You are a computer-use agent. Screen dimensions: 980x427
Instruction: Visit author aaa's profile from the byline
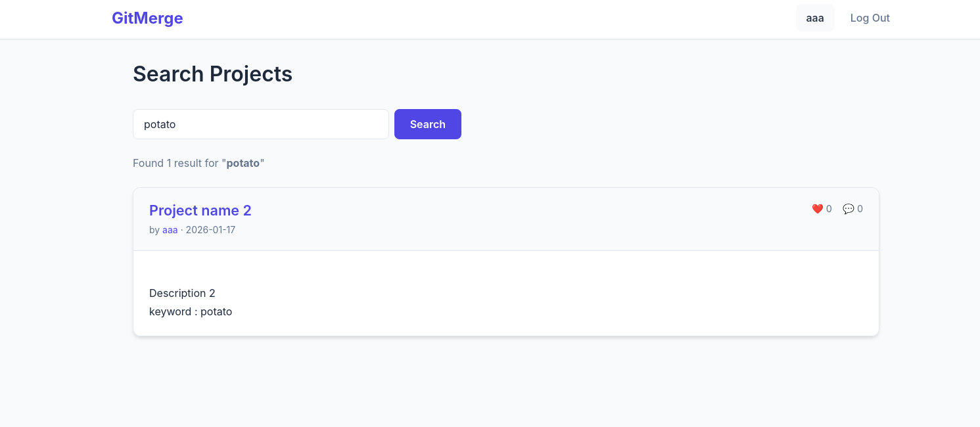click(170, 230)
